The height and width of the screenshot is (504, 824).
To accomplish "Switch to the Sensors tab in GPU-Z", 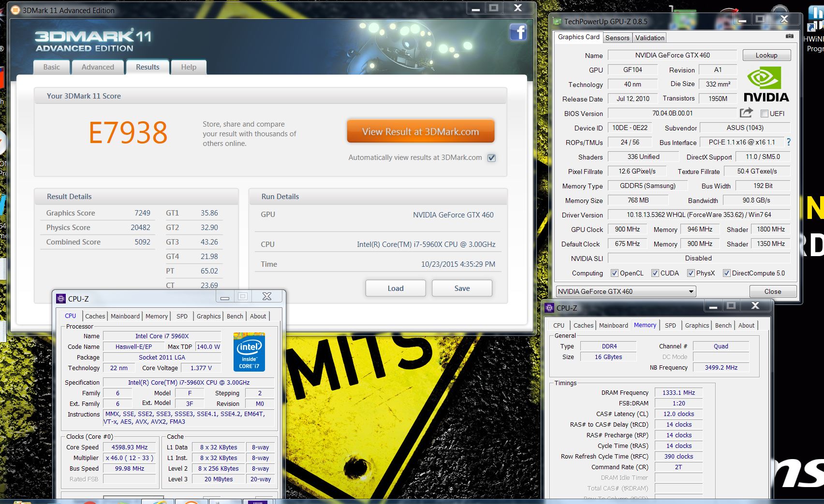I will point(618,38).
